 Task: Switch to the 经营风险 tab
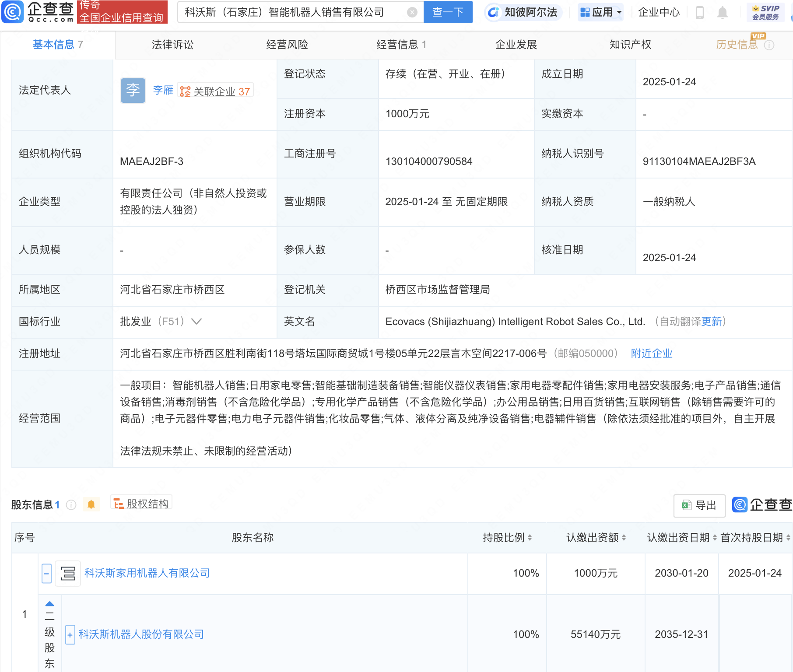point(287,45)
